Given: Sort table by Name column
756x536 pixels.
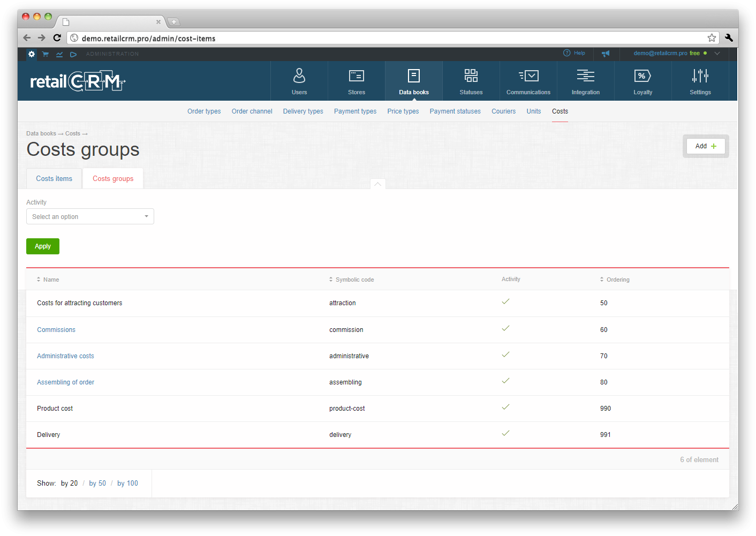Looking at the screenshot, I should click(x=48, y=280).
